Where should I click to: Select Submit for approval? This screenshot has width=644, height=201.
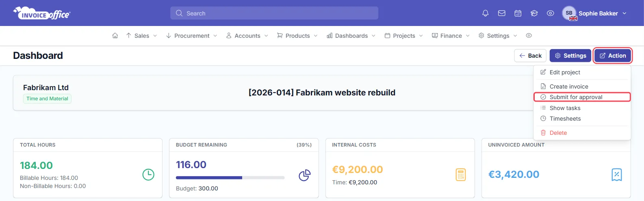coord(582,97)
